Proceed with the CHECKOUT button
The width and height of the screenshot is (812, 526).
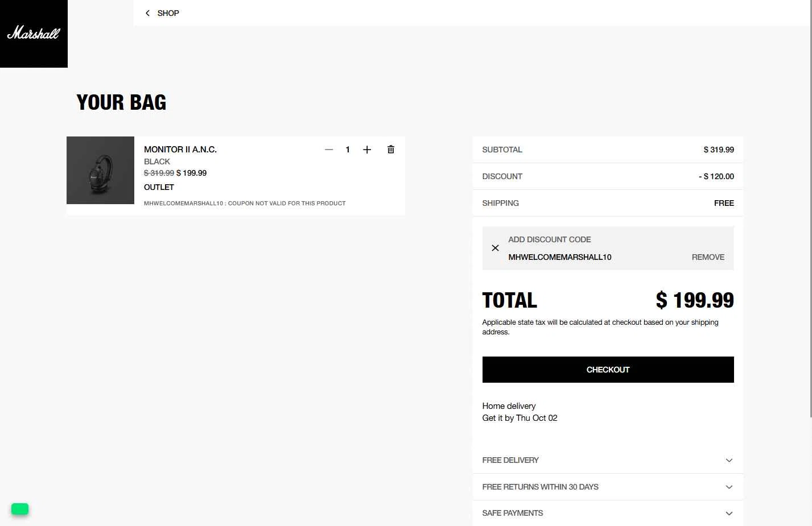608,370
